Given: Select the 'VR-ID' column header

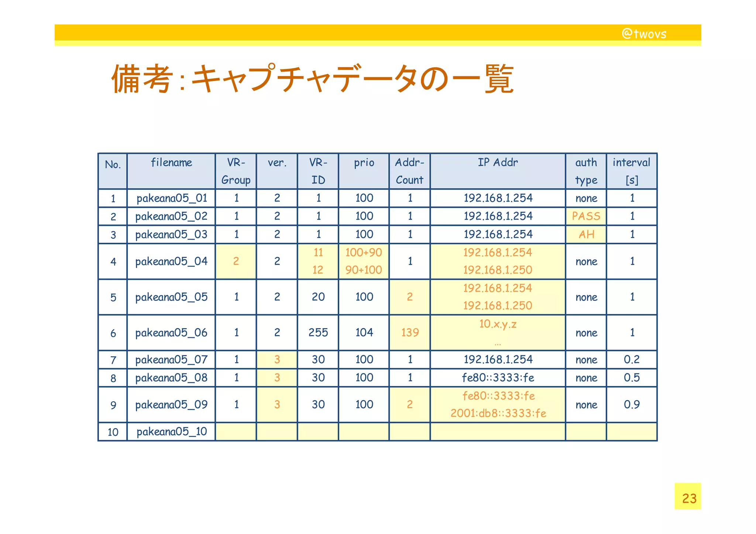Looking at the screenshot, I should point(318,171).
